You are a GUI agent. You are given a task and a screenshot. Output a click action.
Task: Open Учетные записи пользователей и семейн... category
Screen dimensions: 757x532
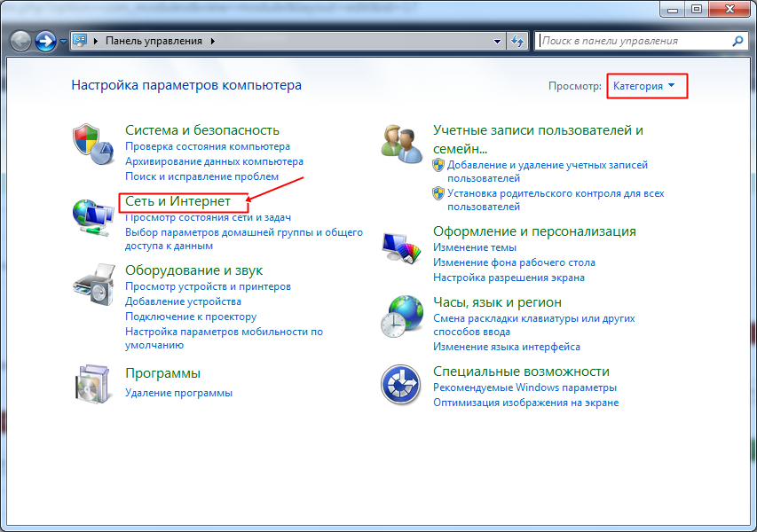point(539,139)
